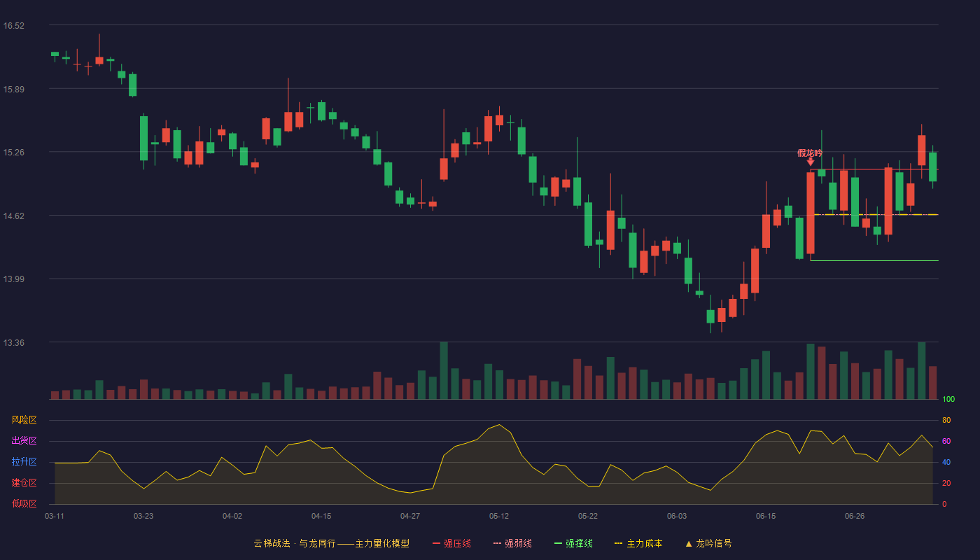Select the 出货区 zone label

pos(24,441)
